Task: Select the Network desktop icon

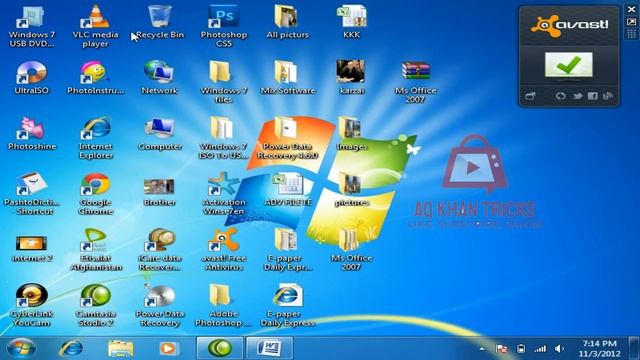Action: (x=160, y=78)
